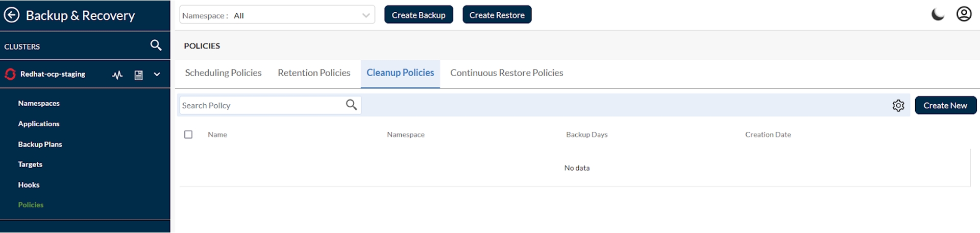Click the Create Backup button
The height and width of the screenshot is (233, 980).
coord(418,15)
